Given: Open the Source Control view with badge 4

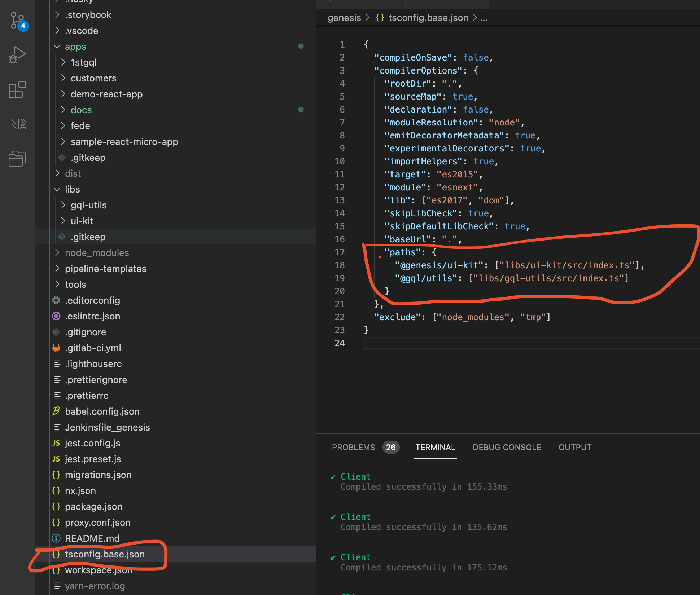Looking at the screenshot, I should [18, 21].
